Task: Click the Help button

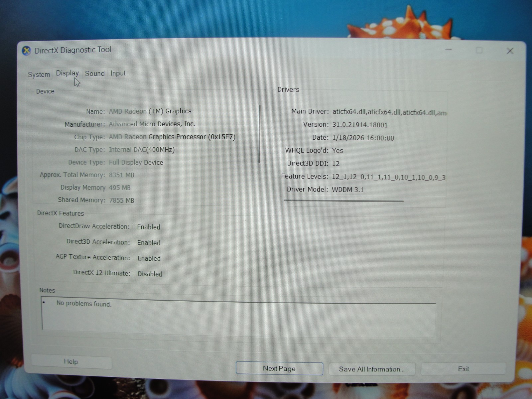Action: click(x=71, y=361)
